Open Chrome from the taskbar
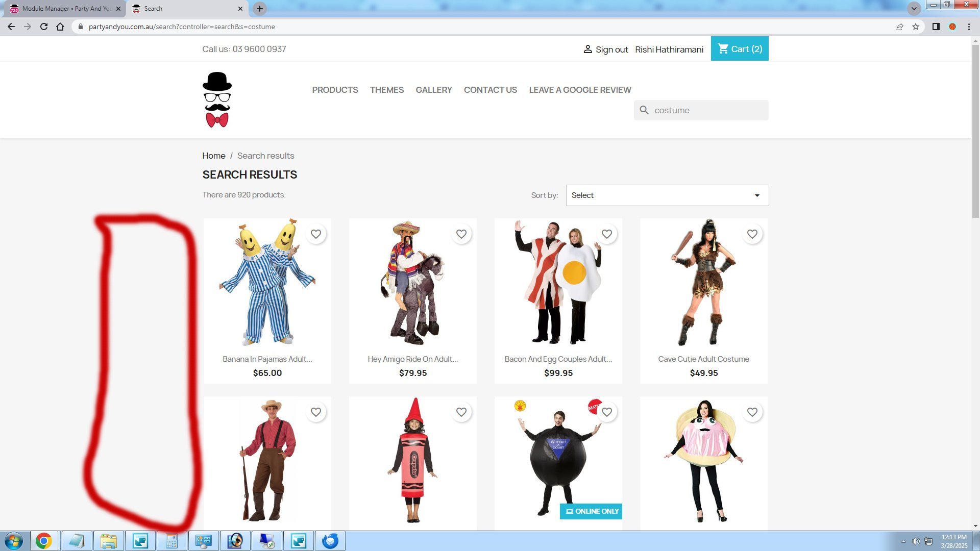Image resolution: width=980 pixels, height=551 pixels. [x=44, y=541]
